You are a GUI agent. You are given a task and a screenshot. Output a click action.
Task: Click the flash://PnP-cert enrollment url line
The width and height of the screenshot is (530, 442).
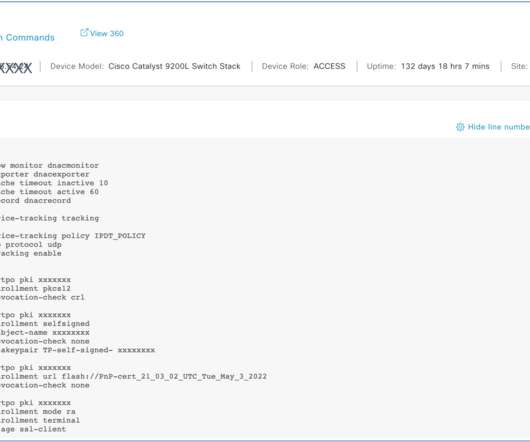click(134, 376)
